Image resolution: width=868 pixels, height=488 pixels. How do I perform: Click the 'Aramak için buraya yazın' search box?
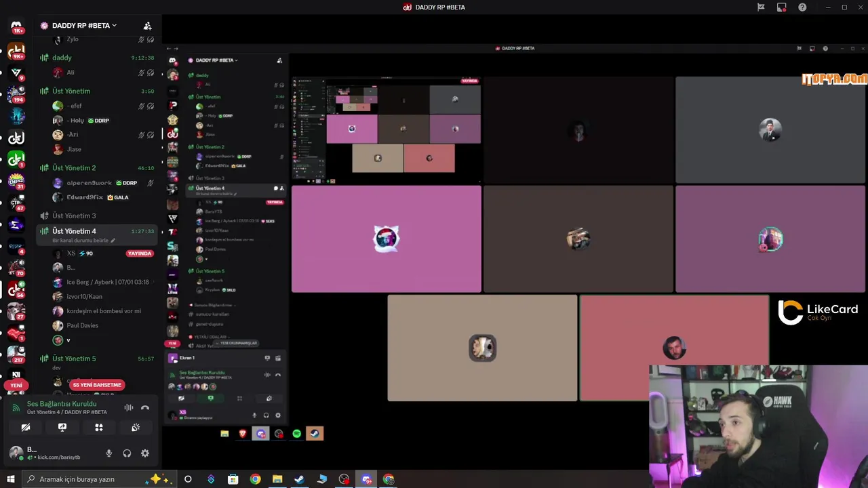pos(99,479)
